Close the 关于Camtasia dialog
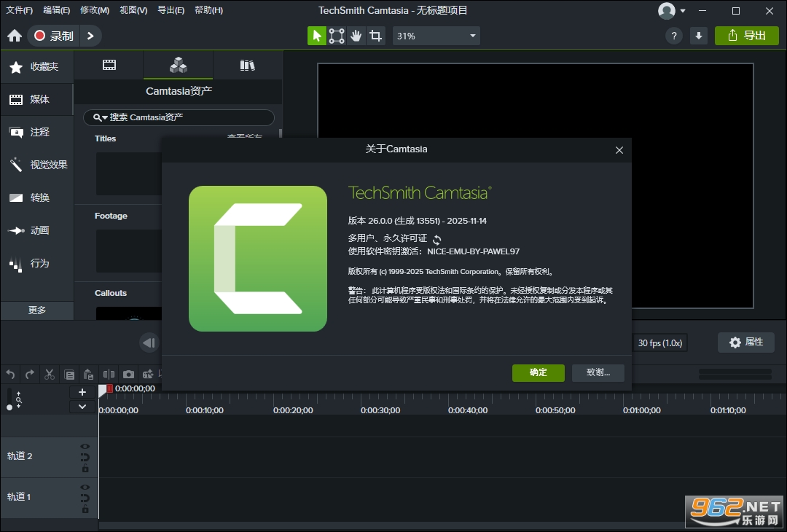 [619, 150]
